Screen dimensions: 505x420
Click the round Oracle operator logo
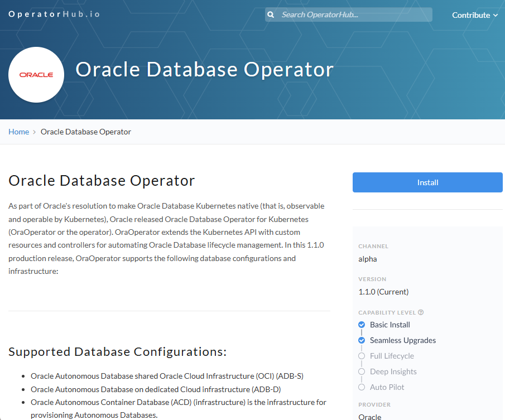coord(36,75)
